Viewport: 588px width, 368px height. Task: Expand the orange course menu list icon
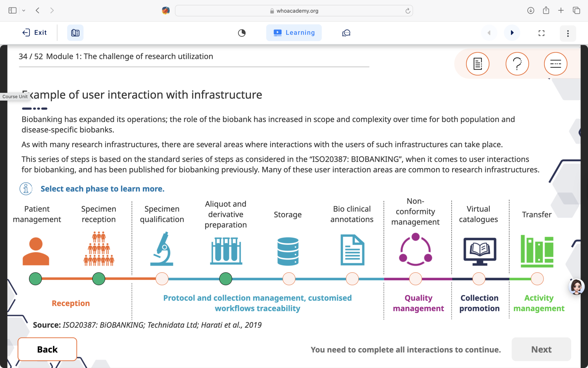pyautogui.click(x=555, y=64)
